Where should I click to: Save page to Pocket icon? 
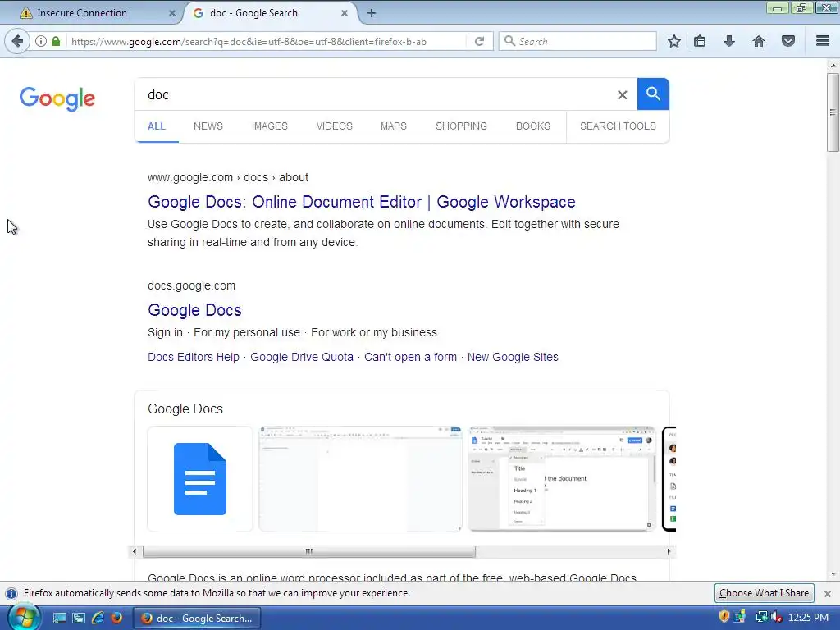[x=788, y=41]
